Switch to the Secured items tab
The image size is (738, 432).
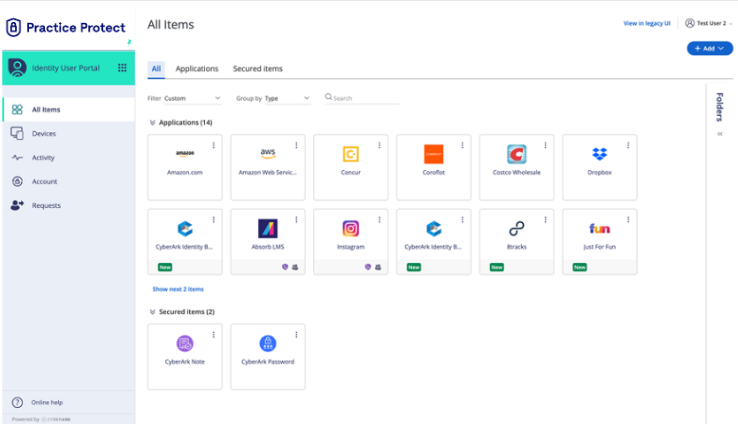coord(258,69)
